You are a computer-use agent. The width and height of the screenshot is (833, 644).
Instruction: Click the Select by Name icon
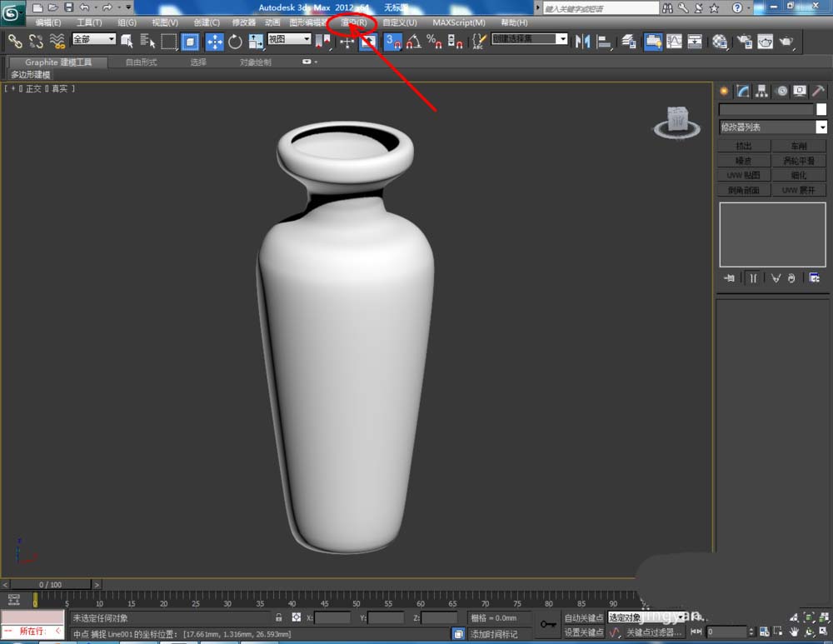pyautogui.click(x=148, y=41)
